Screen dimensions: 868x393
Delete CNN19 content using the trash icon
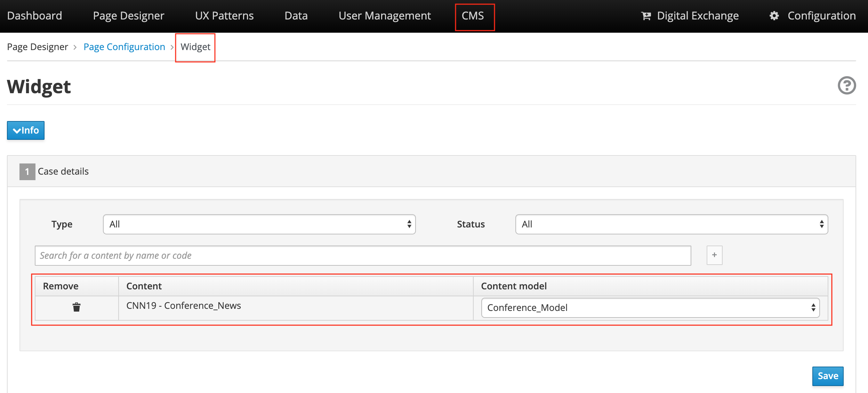tap(77, 307)
